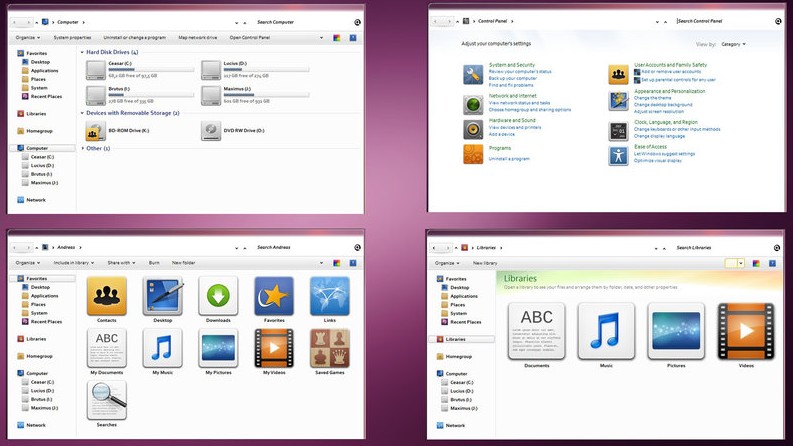
Task: Collapse Devices with Removable Storage group
Action: click(x=82, y=113)
